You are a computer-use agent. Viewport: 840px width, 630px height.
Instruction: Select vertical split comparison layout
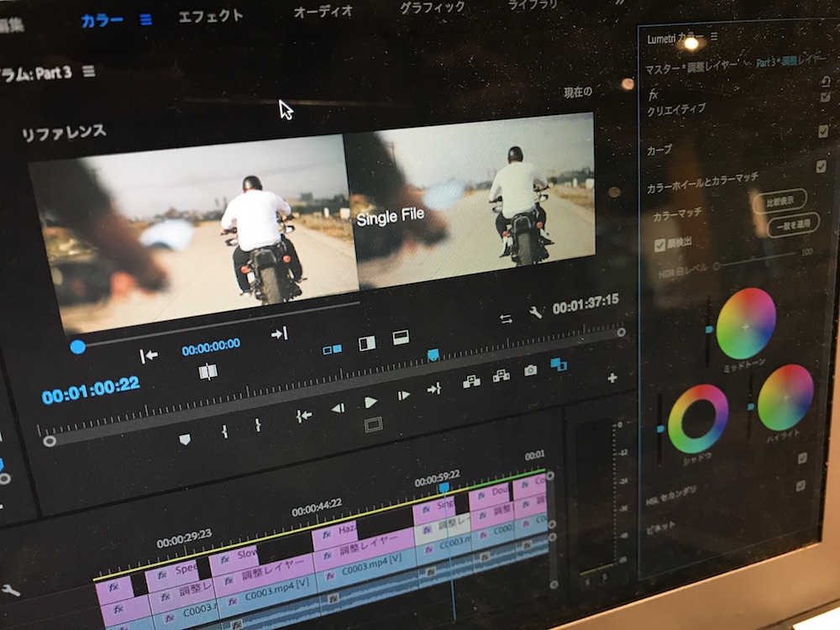tap(367, 344)
